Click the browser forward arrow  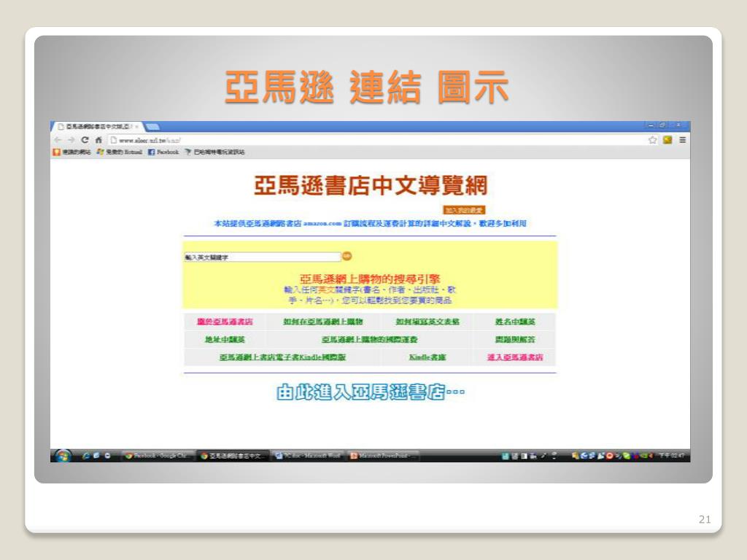(71, 140)
